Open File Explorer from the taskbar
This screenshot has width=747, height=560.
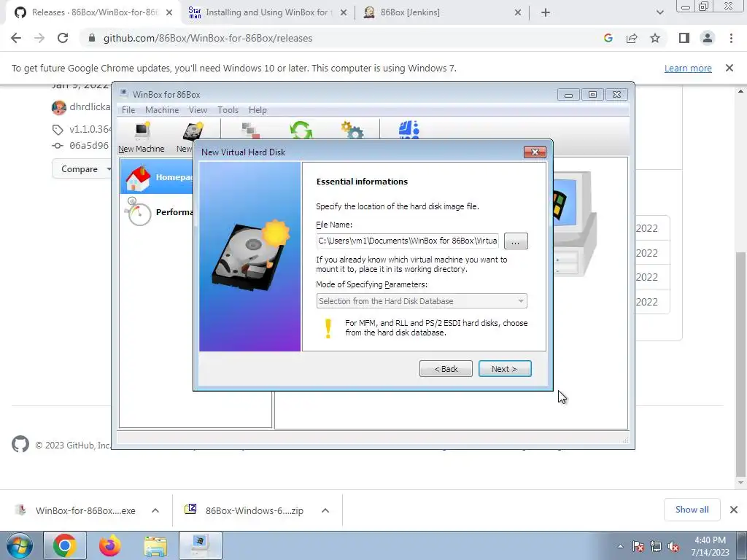pos(155,545)
